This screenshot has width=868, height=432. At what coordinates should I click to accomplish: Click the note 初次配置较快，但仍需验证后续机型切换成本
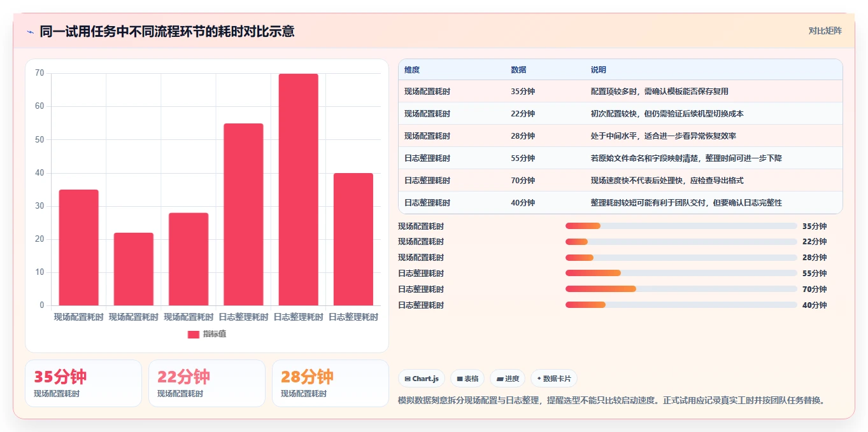click(x=667, y=114)
